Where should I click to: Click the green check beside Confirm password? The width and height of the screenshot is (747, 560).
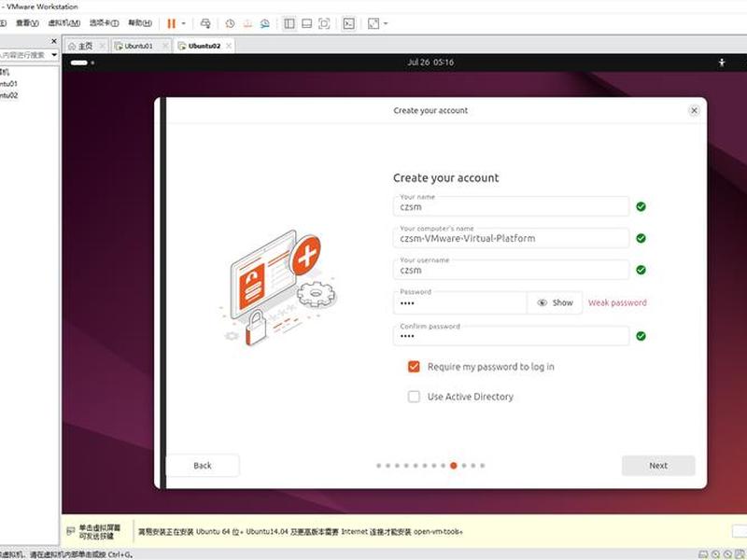pos(641,336)
